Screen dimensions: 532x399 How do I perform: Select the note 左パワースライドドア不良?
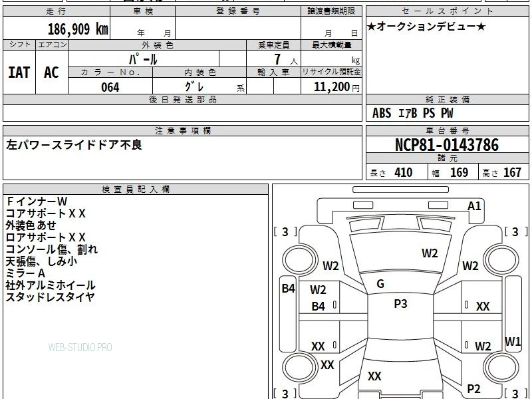74,145
